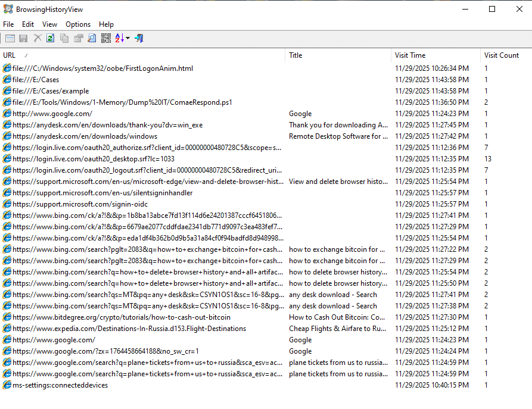532x409 pixels.
Task: Select the expedia.com Russia flight destinations entry
Action: point(125,328)
